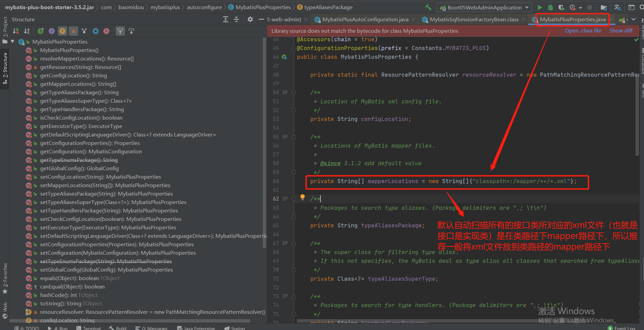Open the Event Log
The height and width of the screenshot is (330, 644).
click(621, 328)
